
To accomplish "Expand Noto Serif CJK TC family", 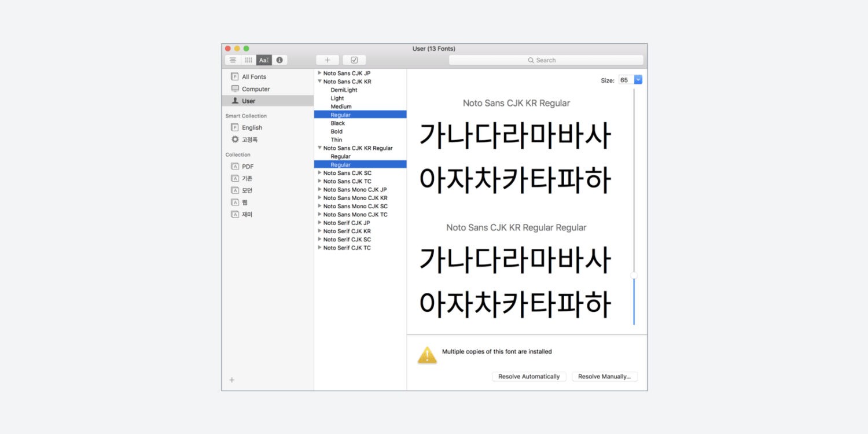I will 319,248.
